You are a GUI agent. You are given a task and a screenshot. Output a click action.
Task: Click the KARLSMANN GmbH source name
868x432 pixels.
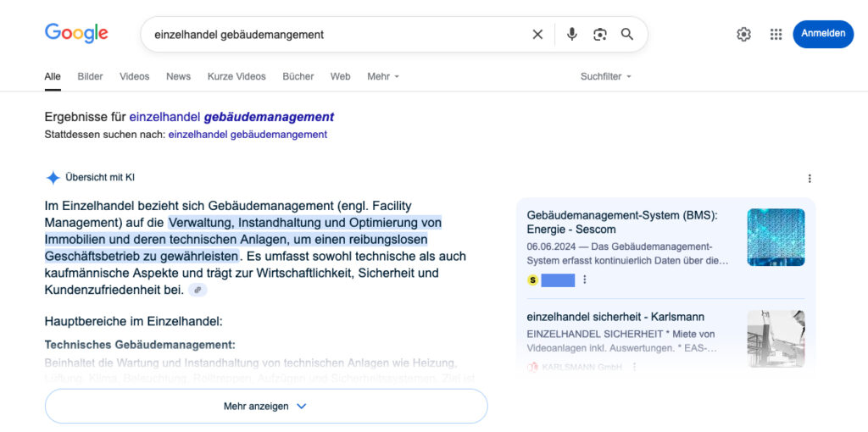coord(581,367)
